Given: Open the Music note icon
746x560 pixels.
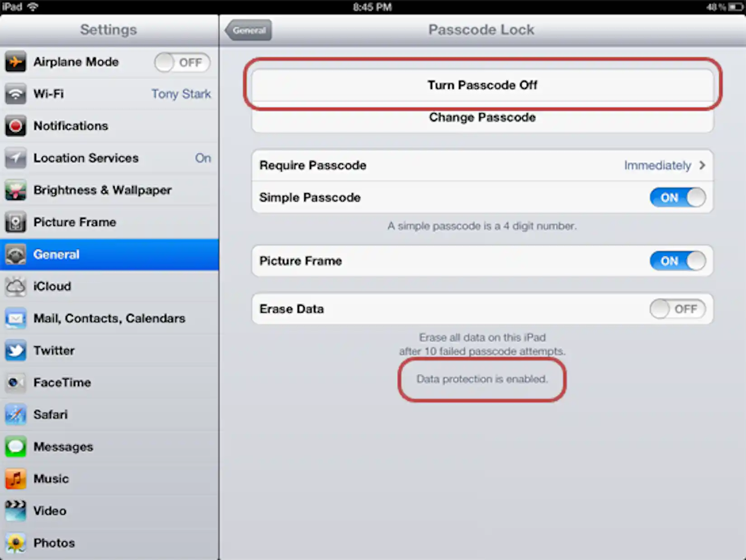Looking at the screenshot, I should tap(15, 479).
